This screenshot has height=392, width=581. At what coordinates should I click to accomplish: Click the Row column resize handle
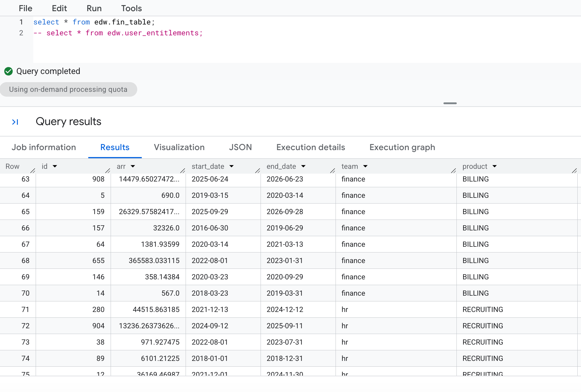pos(33,171)
